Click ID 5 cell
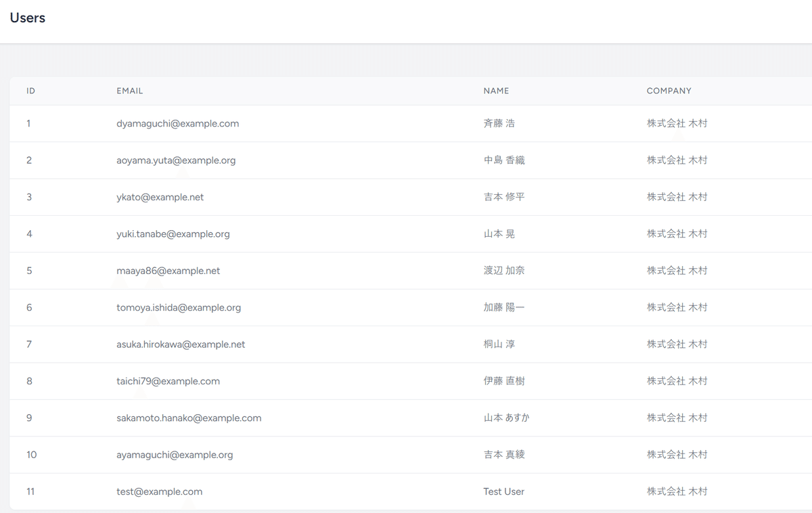Image resolution: width=812 pixels, height=513 pixels. click(29, 271)
